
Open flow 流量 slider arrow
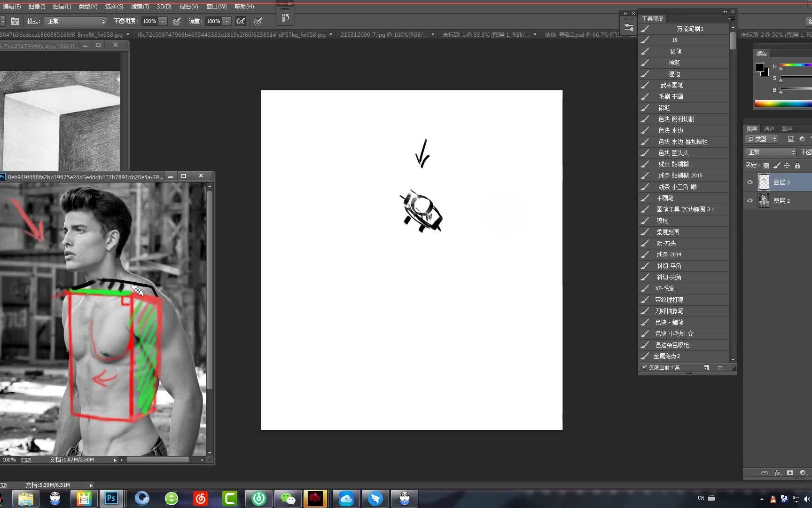point(227,21)
